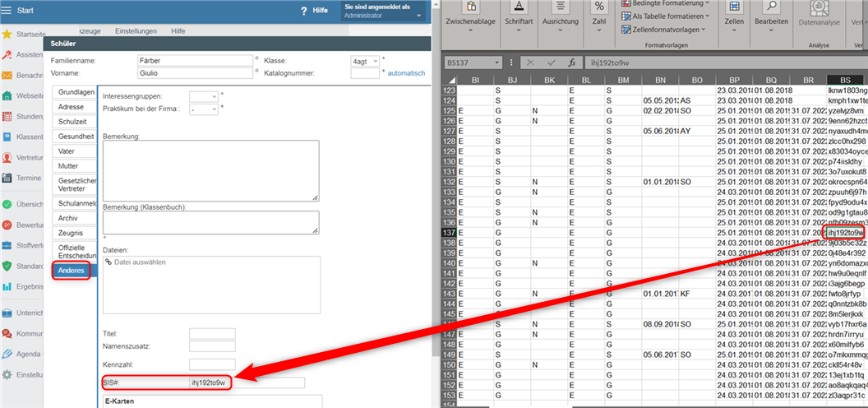868x408 pixels.
Task: Click the hamburger menu icon beside Start
Action: pos(7,12)
